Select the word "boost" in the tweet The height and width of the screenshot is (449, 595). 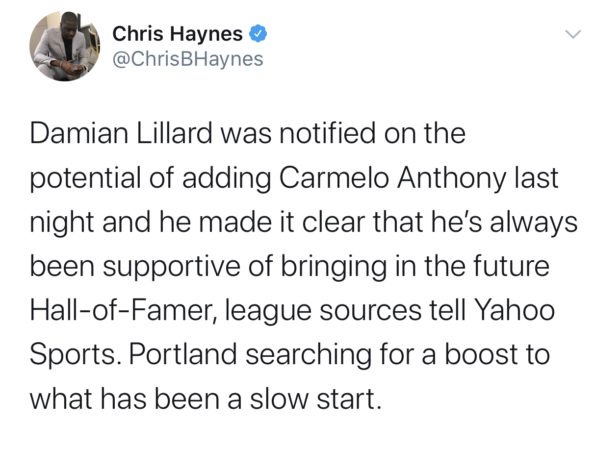tap(480, 354)
